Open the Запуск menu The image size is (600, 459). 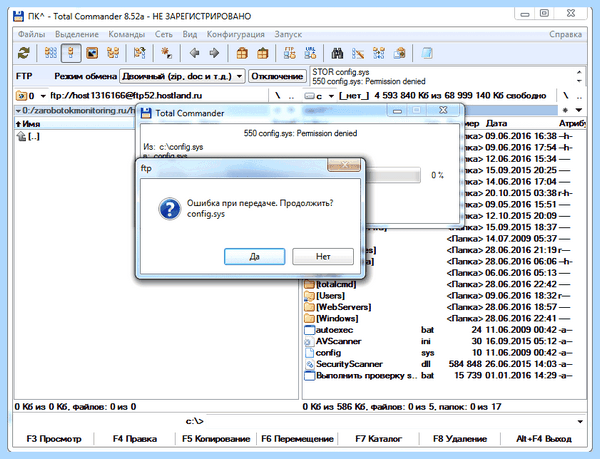(x=288, y=34)
